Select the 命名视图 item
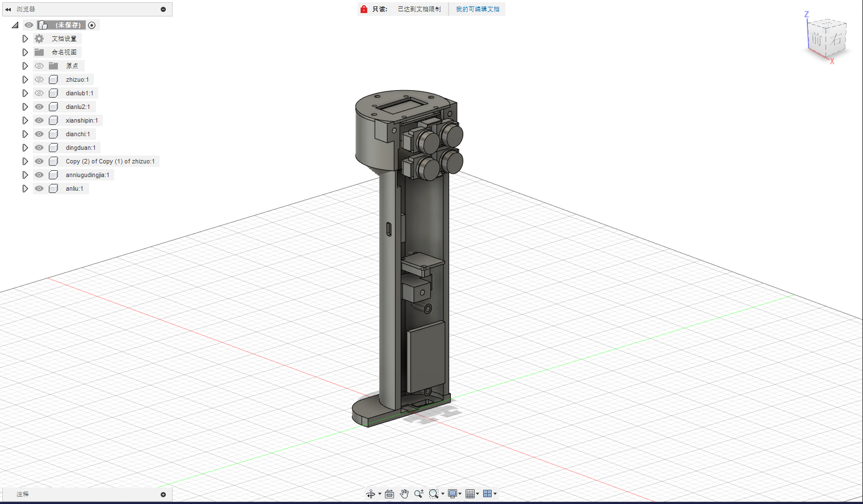 click(64, 52)
